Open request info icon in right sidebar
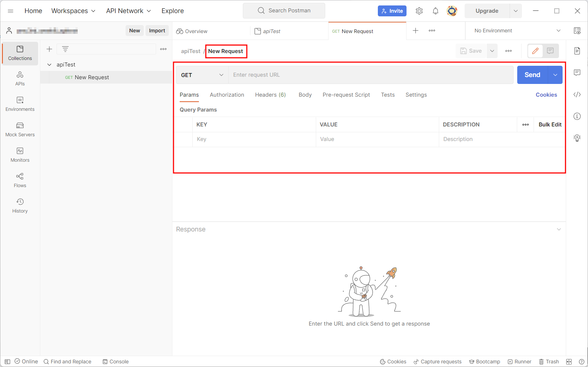 (577, 116)
